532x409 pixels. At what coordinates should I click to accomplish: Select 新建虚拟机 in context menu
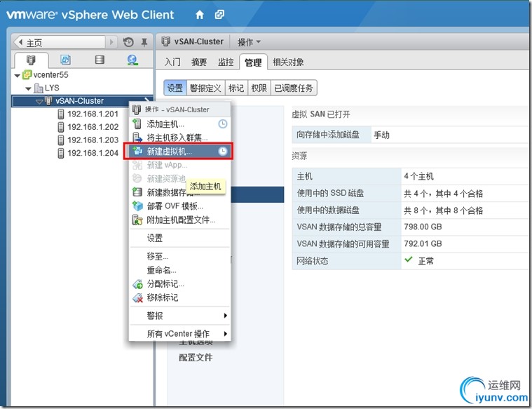point(180,151)
